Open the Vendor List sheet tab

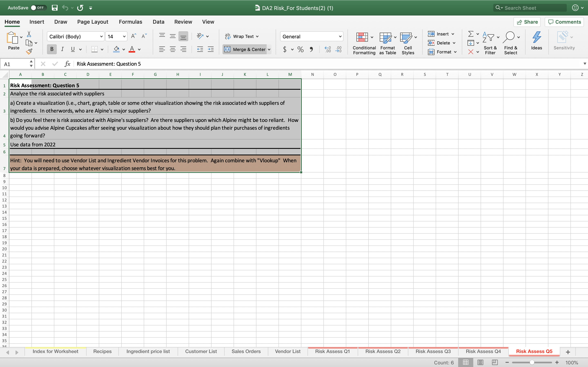(287, 351)
